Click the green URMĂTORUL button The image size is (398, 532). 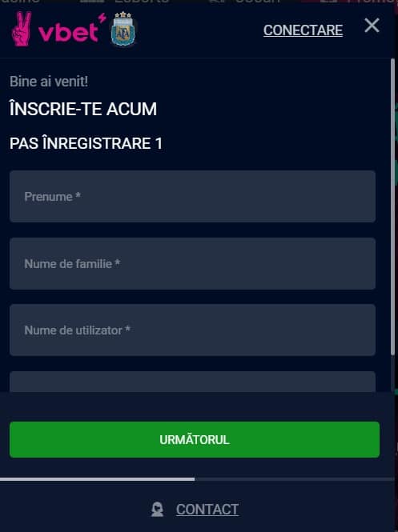coord(195,440)
